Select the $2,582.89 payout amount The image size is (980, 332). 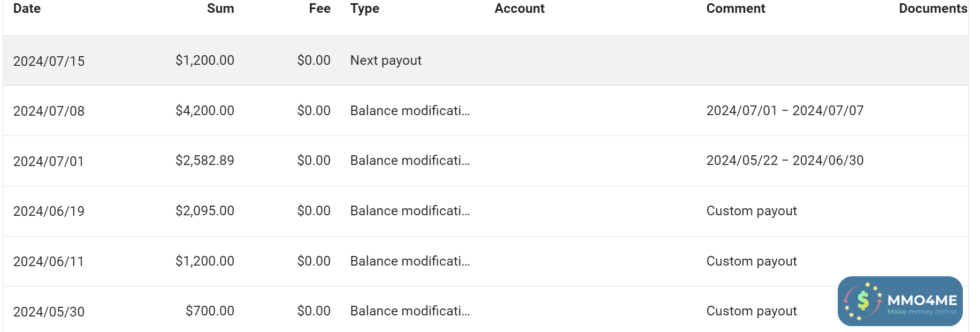tap(205, 161)
